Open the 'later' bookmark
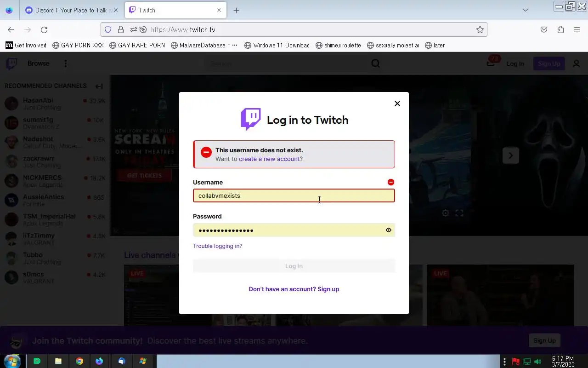 [x=435, y=45]
